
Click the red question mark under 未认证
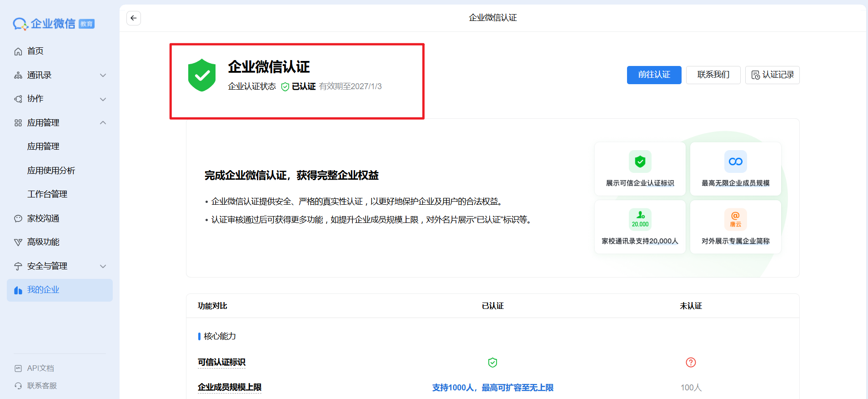pyautogui.click(x=691, y=362)
